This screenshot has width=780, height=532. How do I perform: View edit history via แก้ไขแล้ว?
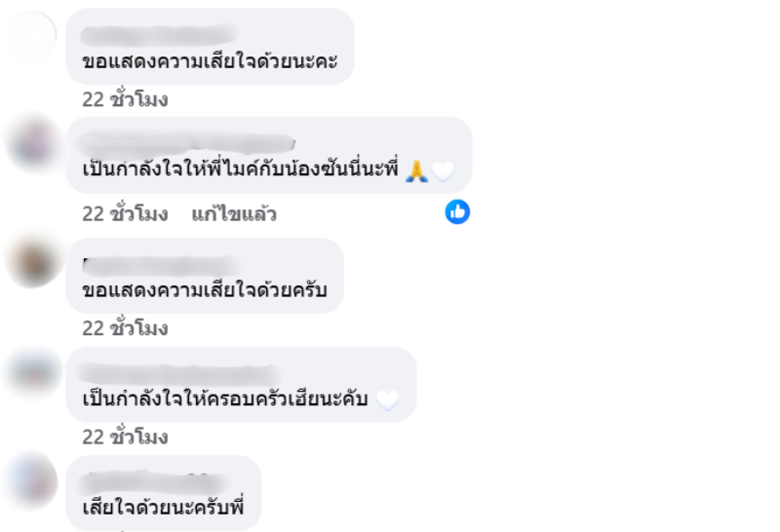233,214
